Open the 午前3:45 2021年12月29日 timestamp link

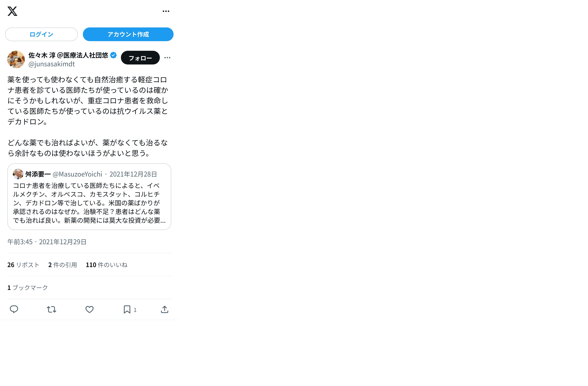point(47,242)
